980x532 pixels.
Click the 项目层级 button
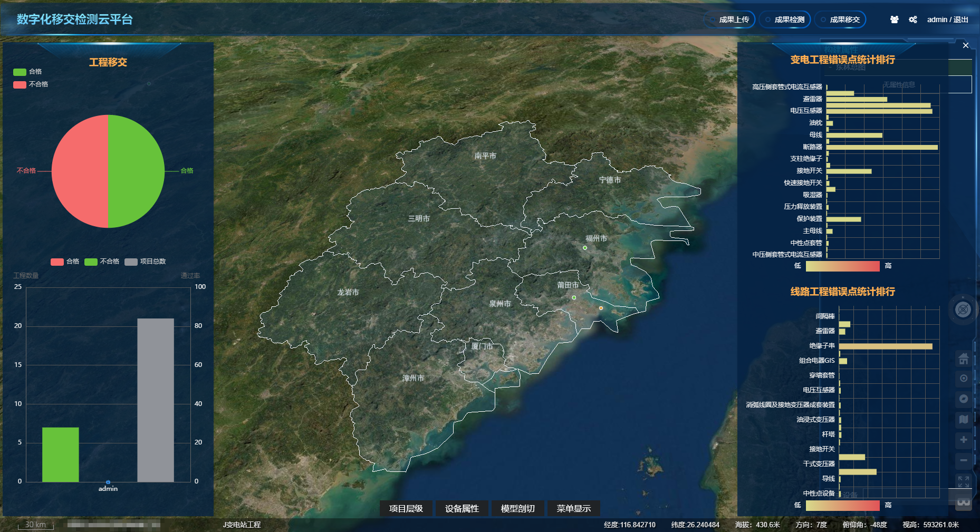[406, 508]
